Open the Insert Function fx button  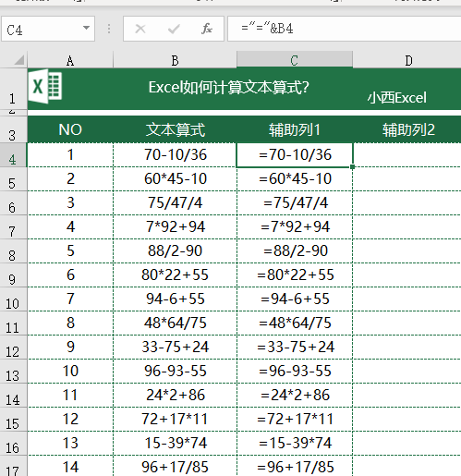(x=207, y=29)
